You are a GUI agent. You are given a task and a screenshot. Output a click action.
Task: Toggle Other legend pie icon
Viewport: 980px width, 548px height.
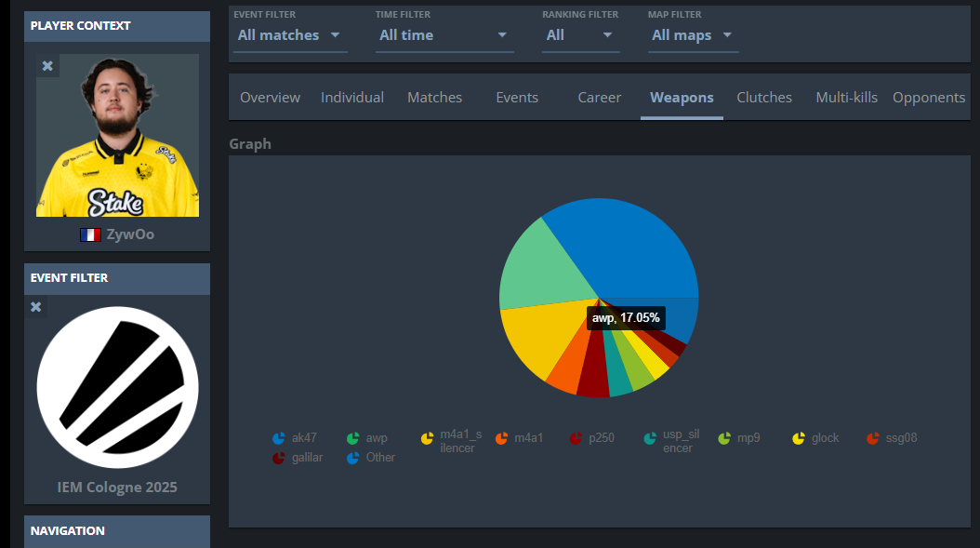(x=353, y=458)
